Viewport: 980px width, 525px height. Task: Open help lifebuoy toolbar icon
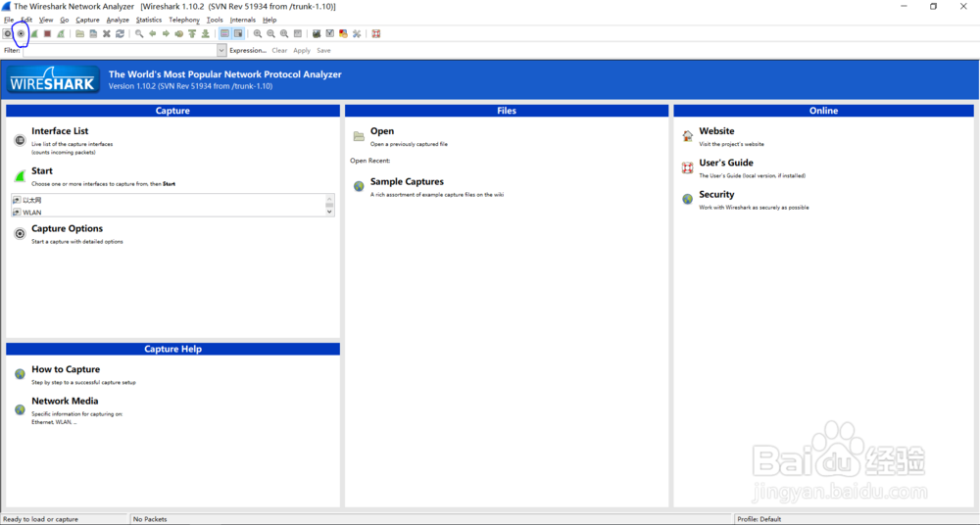(x=376, y=33)
